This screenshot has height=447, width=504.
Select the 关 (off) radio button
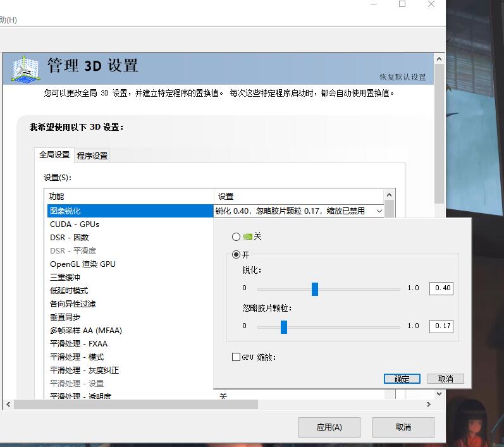[x=236, y=237]
